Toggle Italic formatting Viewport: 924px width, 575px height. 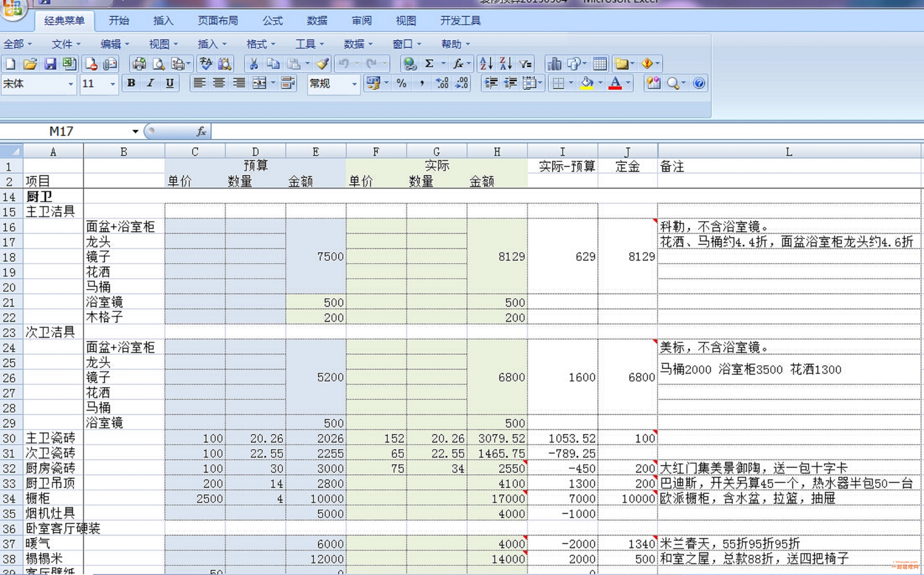point(151,83)
